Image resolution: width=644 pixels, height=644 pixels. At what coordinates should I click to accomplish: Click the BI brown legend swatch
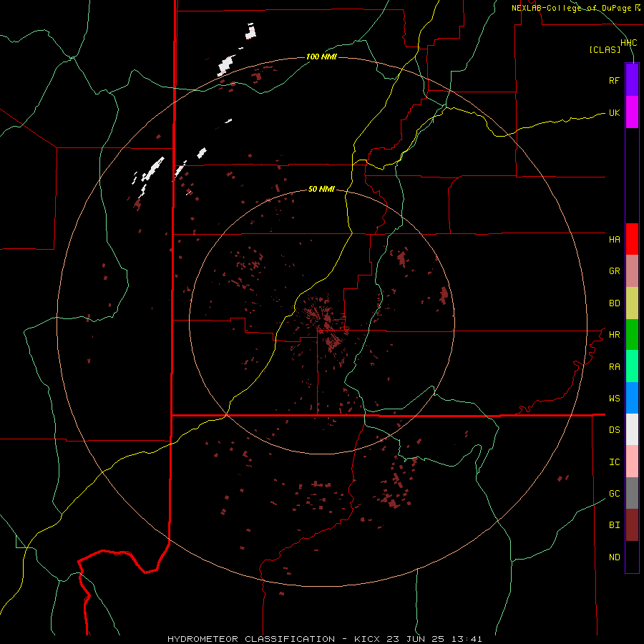pyautogui.click(x=632, y=525)
